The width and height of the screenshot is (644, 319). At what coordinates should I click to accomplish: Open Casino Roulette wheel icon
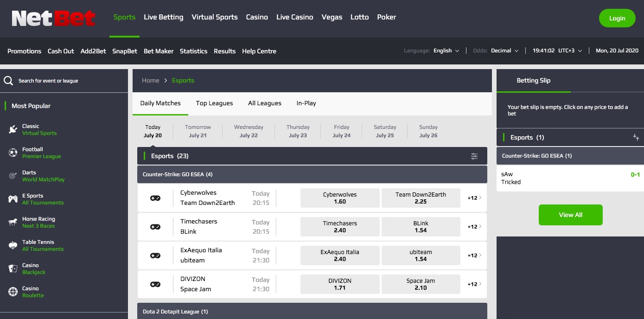point(13,292)
